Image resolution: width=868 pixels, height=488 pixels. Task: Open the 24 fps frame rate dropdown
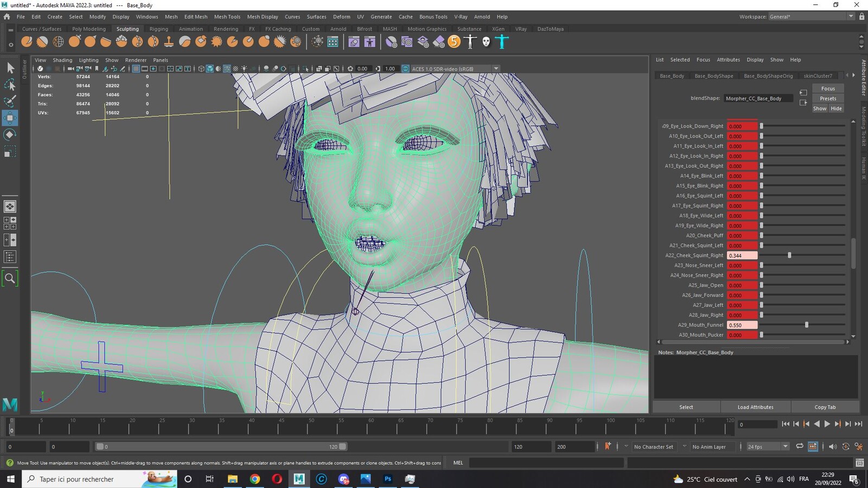pos(767,446)
